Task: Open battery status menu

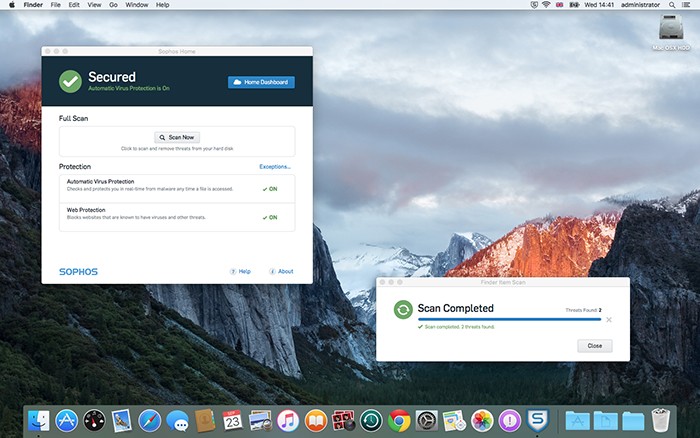Action: (574, 4)
